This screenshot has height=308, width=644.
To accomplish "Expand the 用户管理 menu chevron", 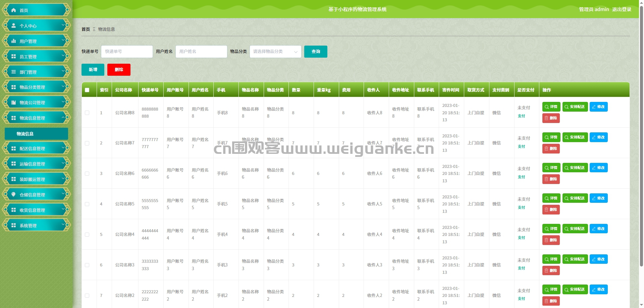I will pyautogui.click(x=63, y=41).
